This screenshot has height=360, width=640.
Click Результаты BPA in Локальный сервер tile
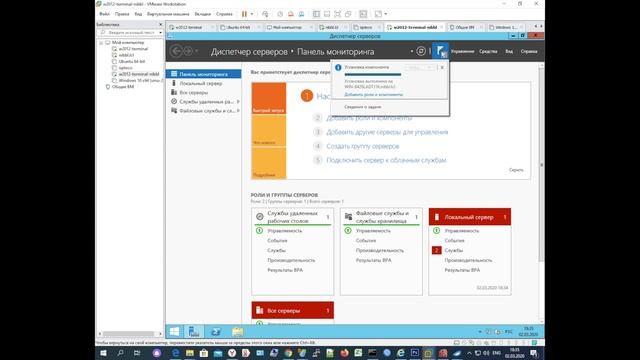462,270
